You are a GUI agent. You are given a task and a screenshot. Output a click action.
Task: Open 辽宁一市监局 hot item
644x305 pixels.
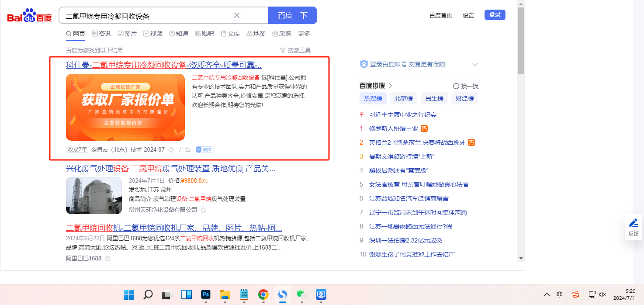coord(418,212)
